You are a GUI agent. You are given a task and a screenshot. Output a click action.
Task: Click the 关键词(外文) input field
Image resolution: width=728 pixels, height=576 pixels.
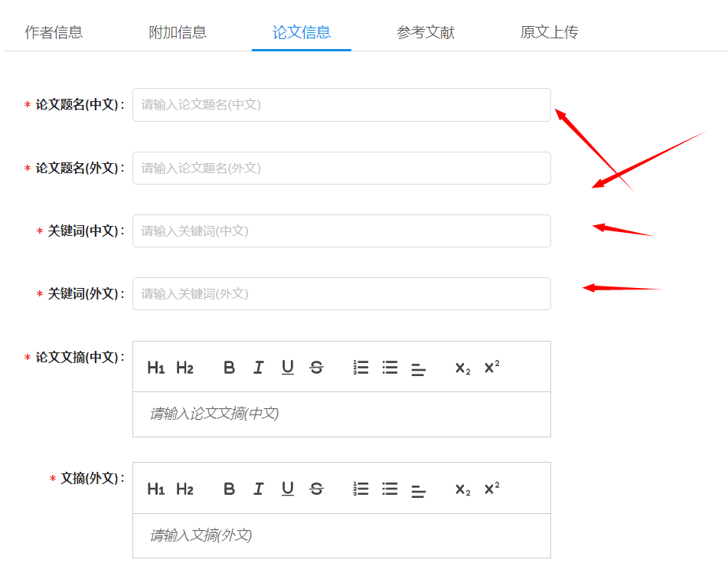coord(341,293)
